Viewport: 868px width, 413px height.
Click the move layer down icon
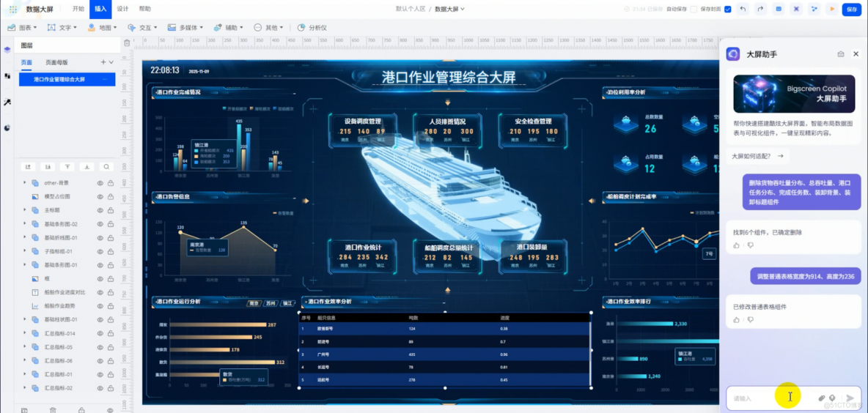coord(48,166)
